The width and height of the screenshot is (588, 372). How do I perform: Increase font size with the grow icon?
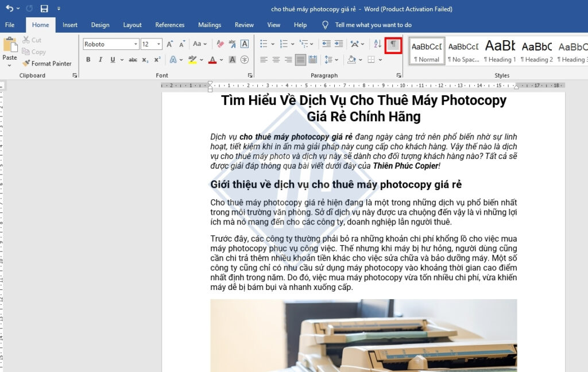tap(170, 44)
